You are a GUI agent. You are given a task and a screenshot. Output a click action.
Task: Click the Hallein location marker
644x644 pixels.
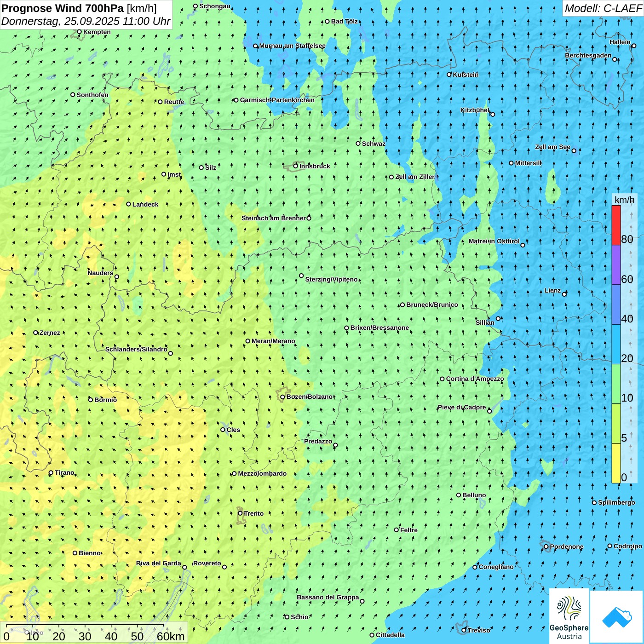pos(633,46)
